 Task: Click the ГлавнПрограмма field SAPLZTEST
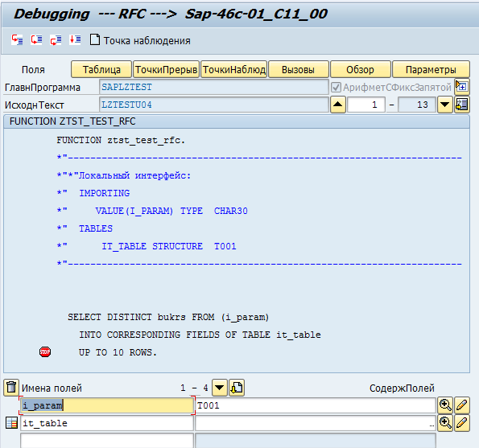tap(214, 88)
